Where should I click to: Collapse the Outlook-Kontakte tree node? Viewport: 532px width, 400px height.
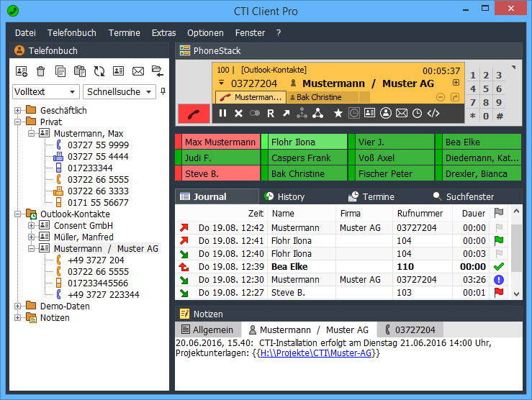tap(18, 214)
